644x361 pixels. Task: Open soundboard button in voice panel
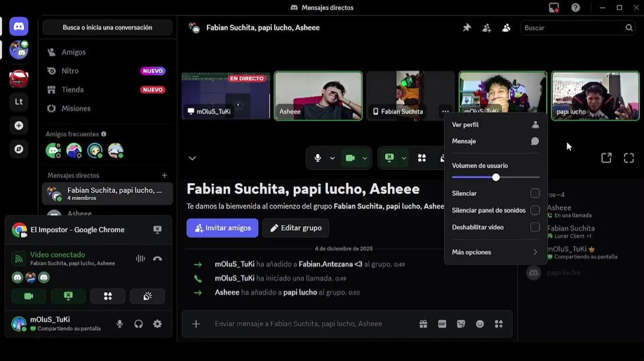point(147,296)
